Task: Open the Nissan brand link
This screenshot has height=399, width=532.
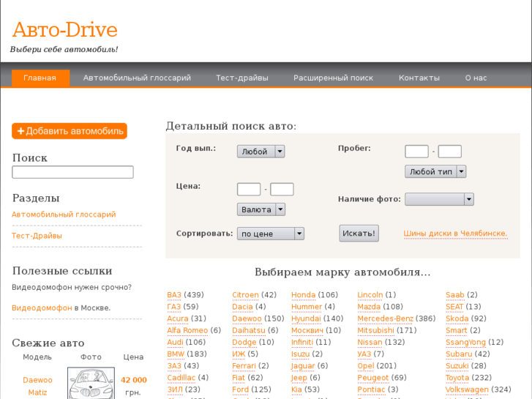Action: 370,343
